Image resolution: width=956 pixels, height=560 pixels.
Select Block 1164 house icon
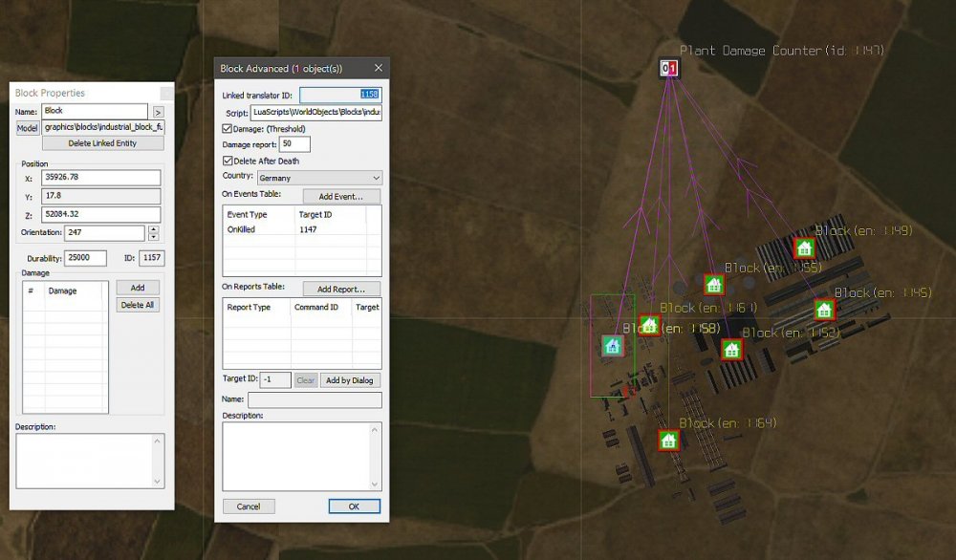click(x=668, y=441)
